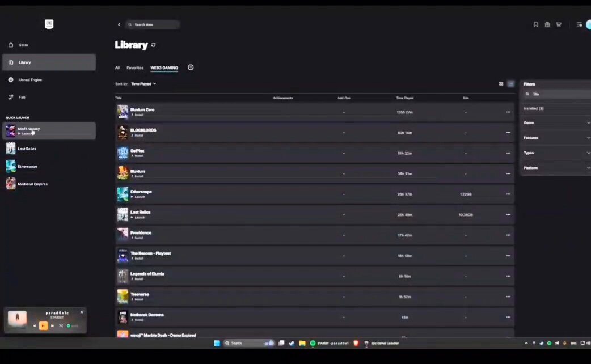Open the gift icon in the top bar

coord(547,24)
